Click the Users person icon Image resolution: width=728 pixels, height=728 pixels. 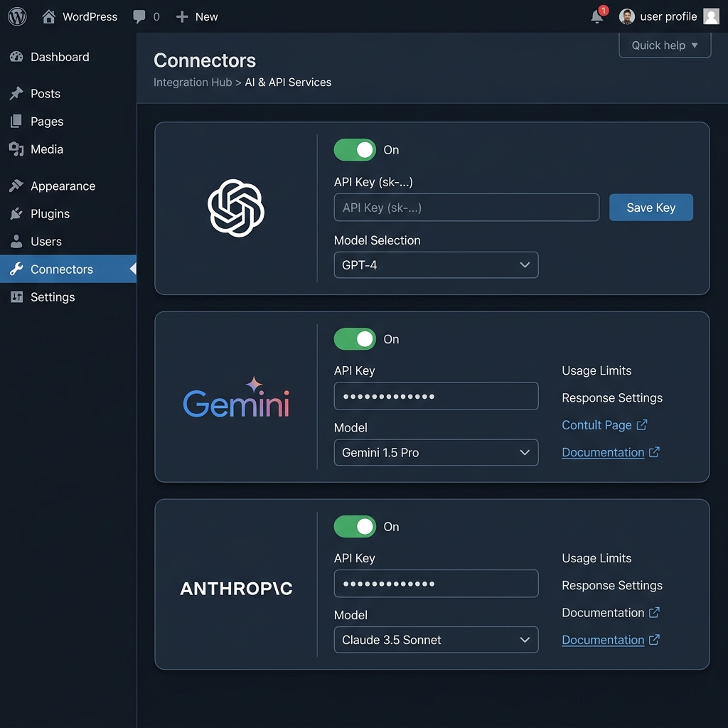[x=16, y=241]
